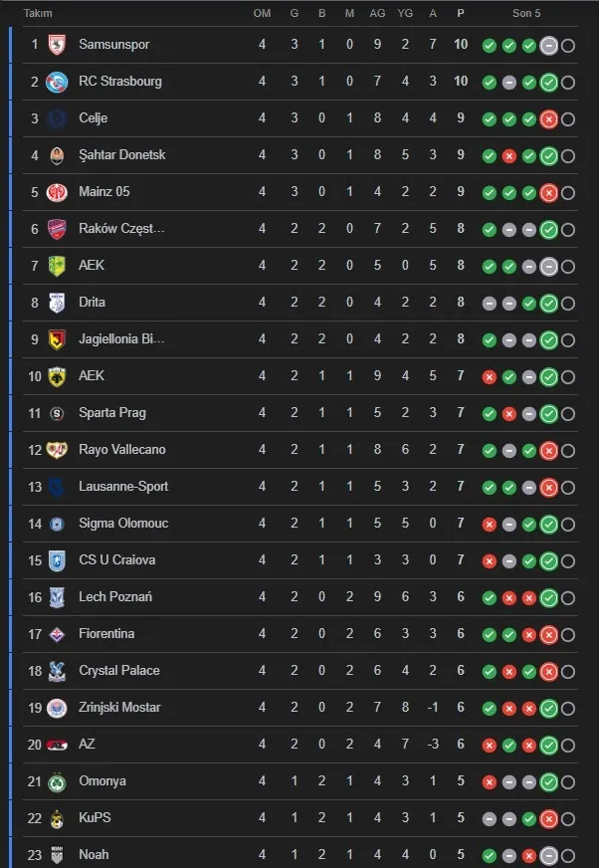Click the Mainz 05 team logo
Screen dimensions: 599x868
coord(56,192)
